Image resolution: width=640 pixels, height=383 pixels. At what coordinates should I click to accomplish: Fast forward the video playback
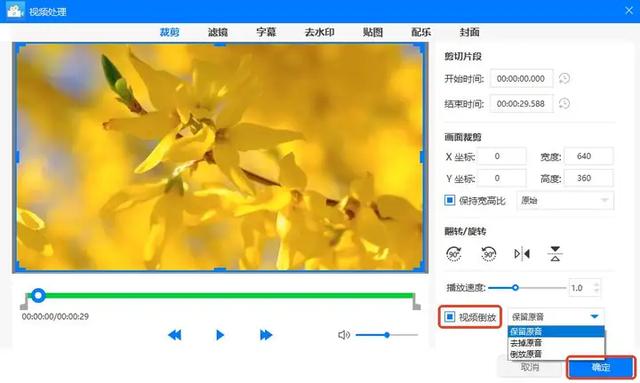click(266, 335)
